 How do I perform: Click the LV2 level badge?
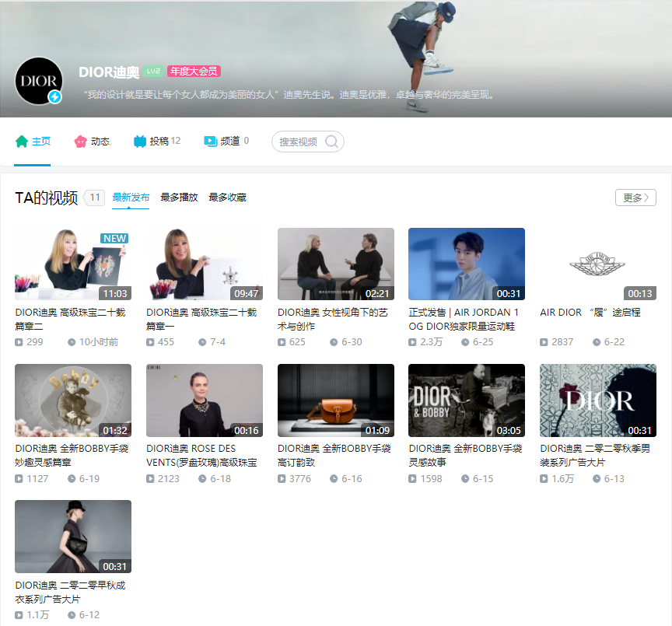153,71
